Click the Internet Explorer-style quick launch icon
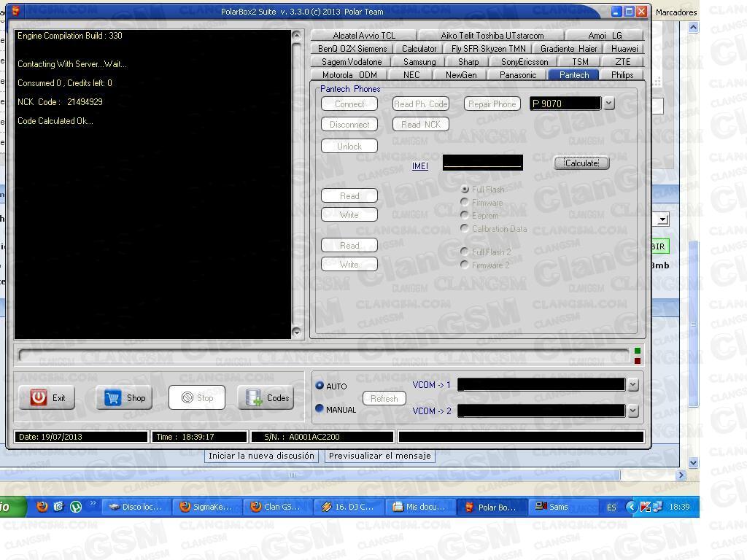 coord(58,507)
